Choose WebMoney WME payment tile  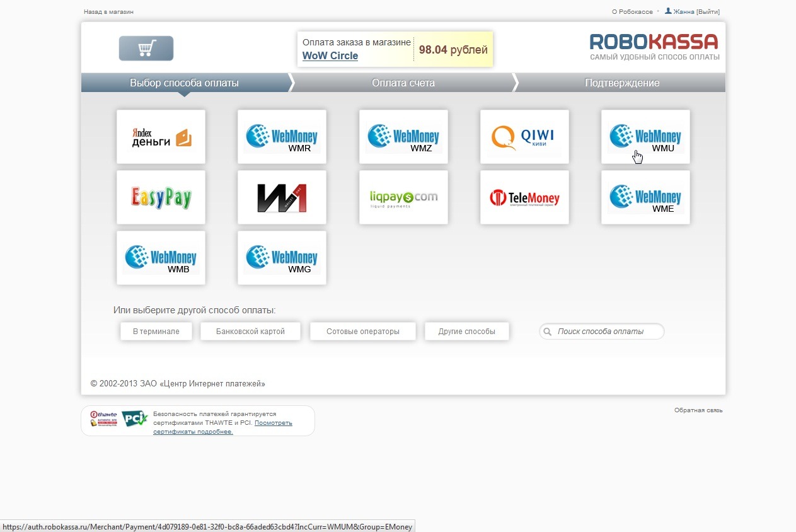tap(645, 197)
